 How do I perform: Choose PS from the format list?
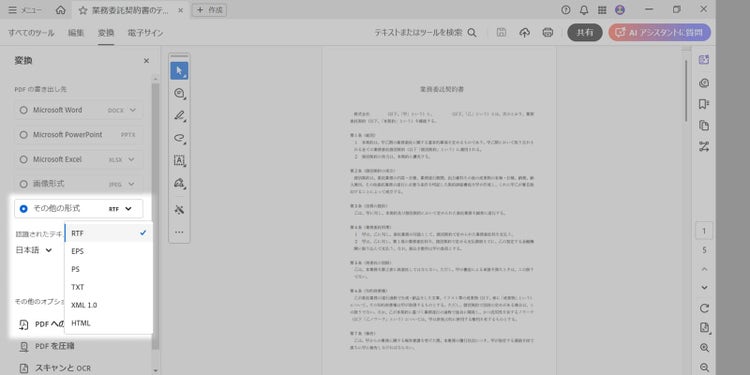click(x=109, y=269)
